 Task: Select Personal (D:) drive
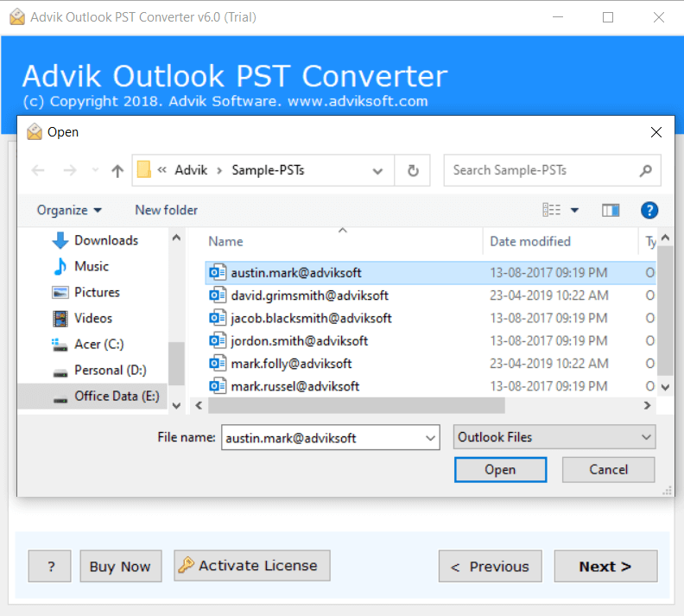point(99,370)
